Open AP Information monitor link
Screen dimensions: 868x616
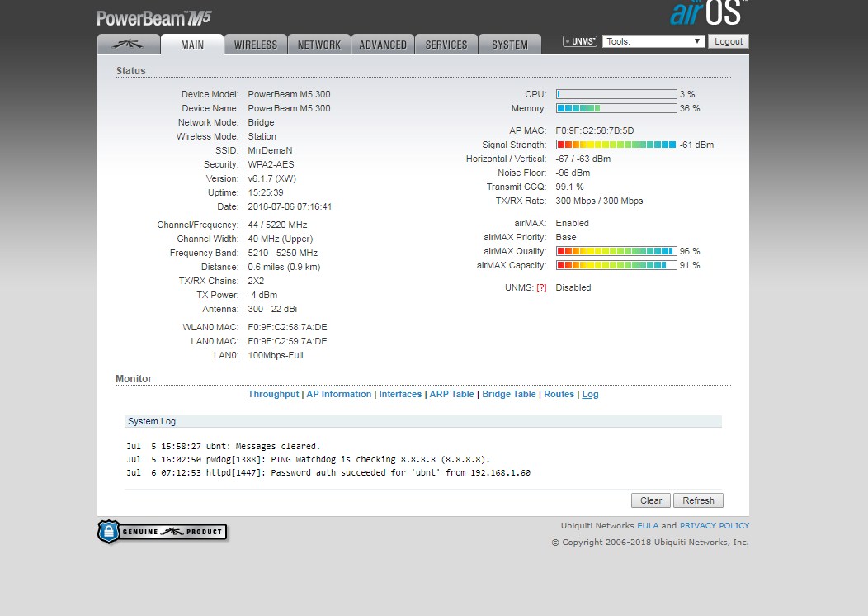coord(339,394)
